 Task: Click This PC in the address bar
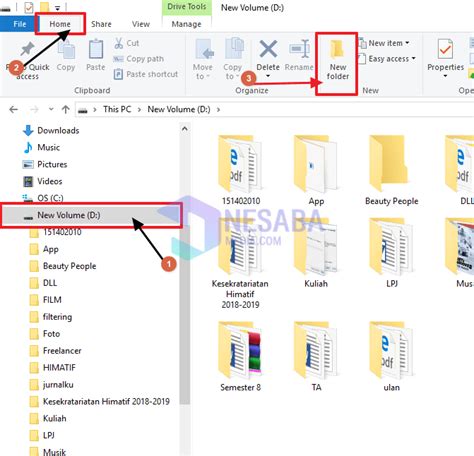pyautogui.click(x=117, y=109)
